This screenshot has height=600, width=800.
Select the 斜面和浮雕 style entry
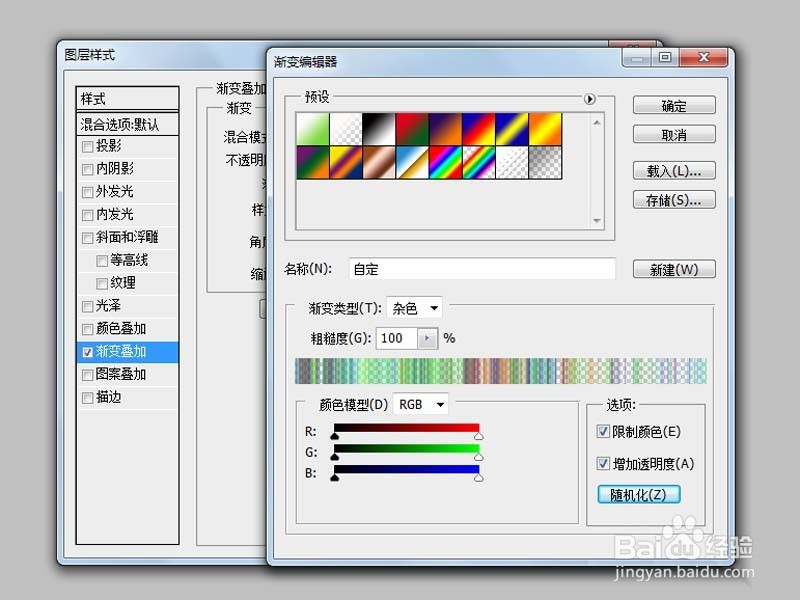(x=118, y=237)
